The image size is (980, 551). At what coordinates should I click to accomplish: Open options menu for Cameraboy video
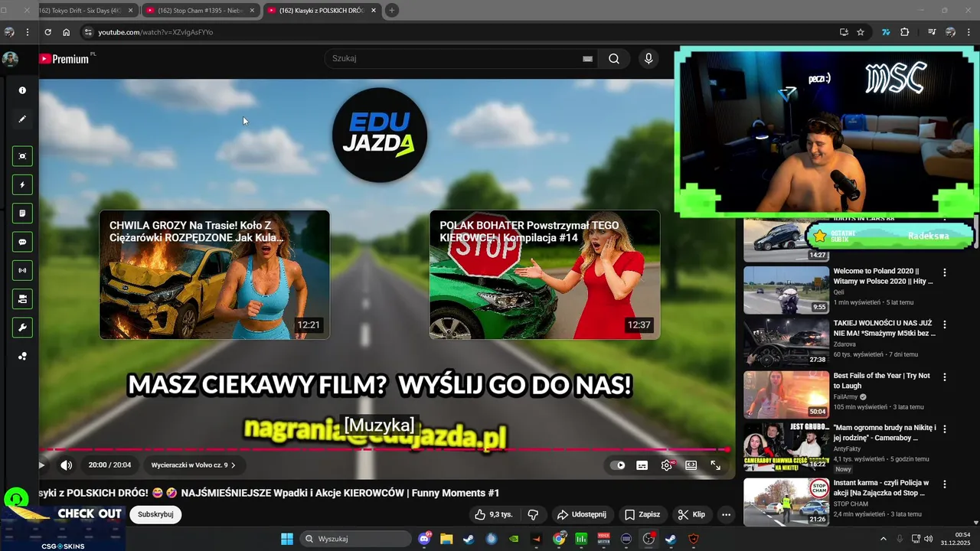point(945,429)
